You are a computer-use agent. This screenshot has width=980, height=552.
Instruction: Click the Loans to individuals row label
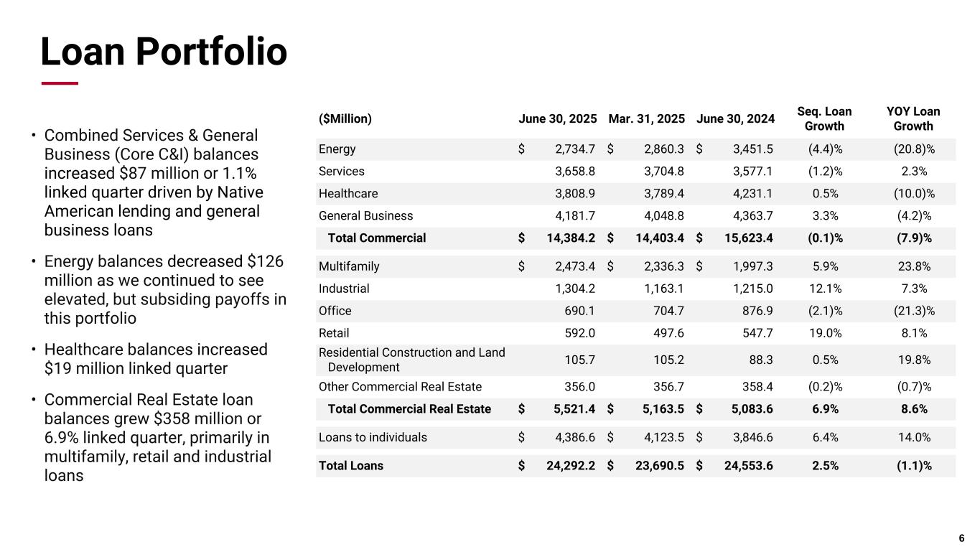(373, 438)
